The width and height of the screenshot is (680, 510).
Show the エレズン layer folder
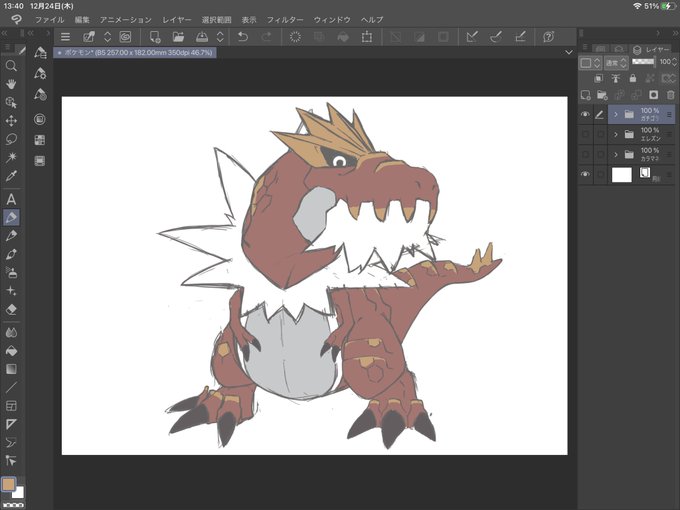586,135
